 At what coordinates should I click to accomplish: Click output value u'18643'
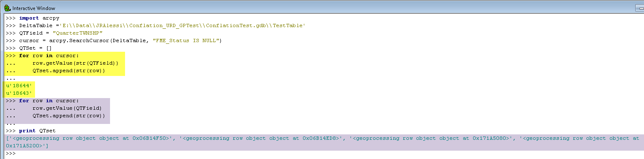[x=19, y=93]
